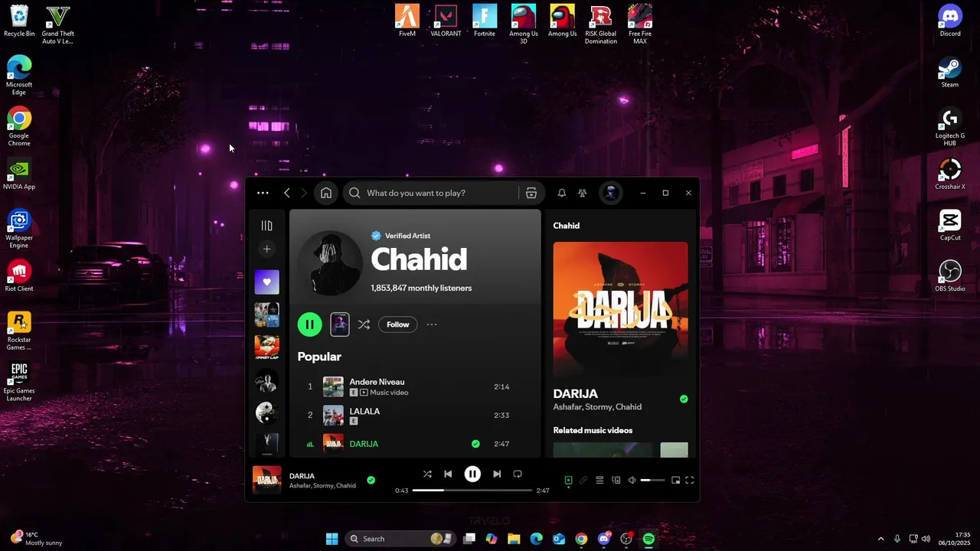Viewport: 980px width, 551px height.
Task: Seek within the song progress bar
Action: 472,490
